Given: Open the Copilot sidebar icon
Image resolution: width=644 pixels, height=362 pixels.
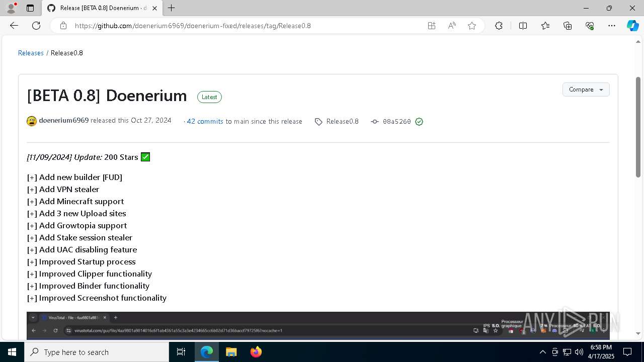Looking at the screenshot, I should [632, 26].
